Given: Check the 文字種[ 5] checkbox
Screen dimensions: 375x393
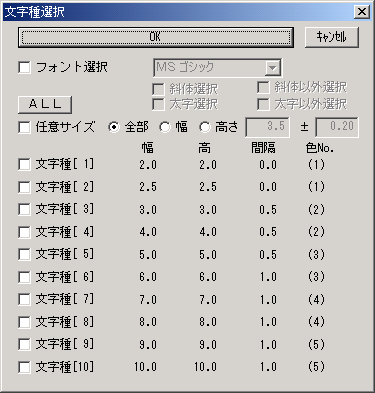Looking at the screenshot, I should (24, 255).
